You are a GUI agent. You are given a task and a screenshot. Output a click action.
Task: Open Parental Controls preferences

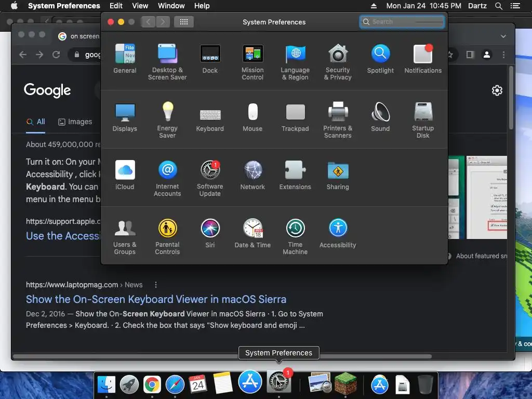tap(167, 237)
